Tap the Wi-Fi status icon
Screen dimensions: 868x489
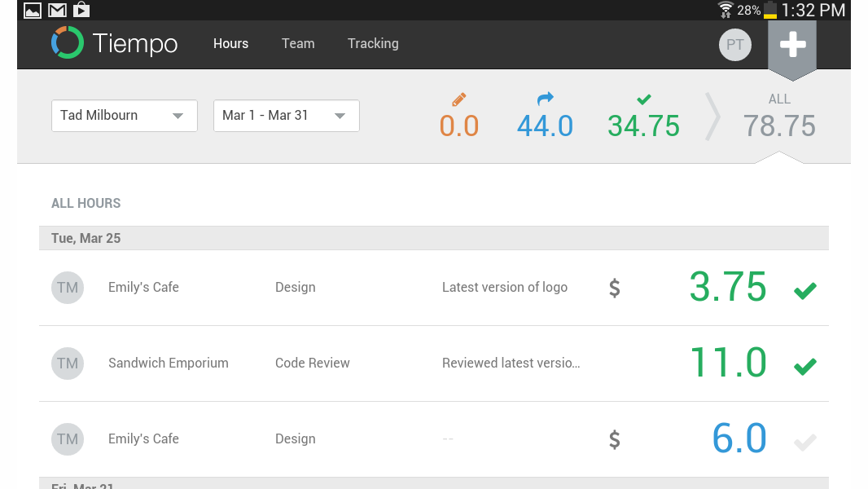726,10
